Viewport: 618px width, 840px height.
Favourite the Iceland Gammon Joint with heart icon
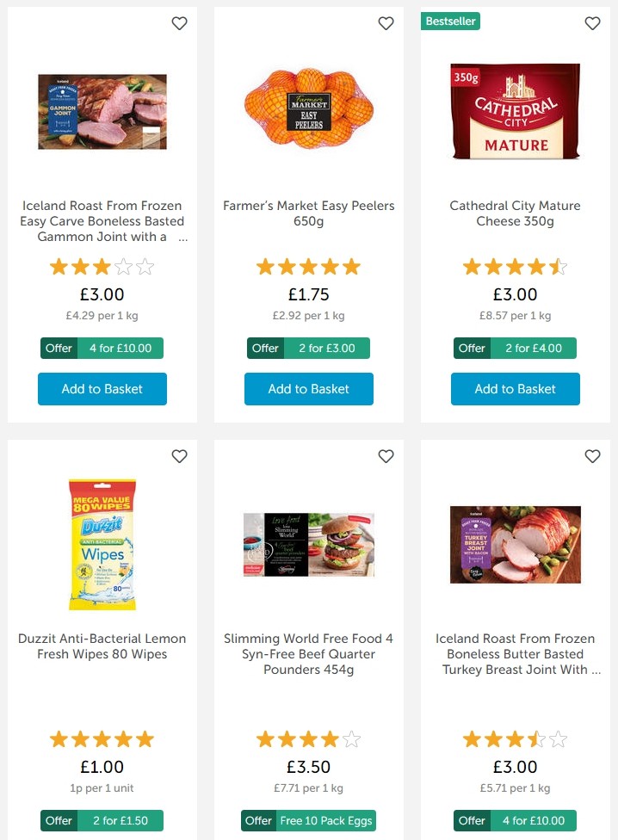179,24
